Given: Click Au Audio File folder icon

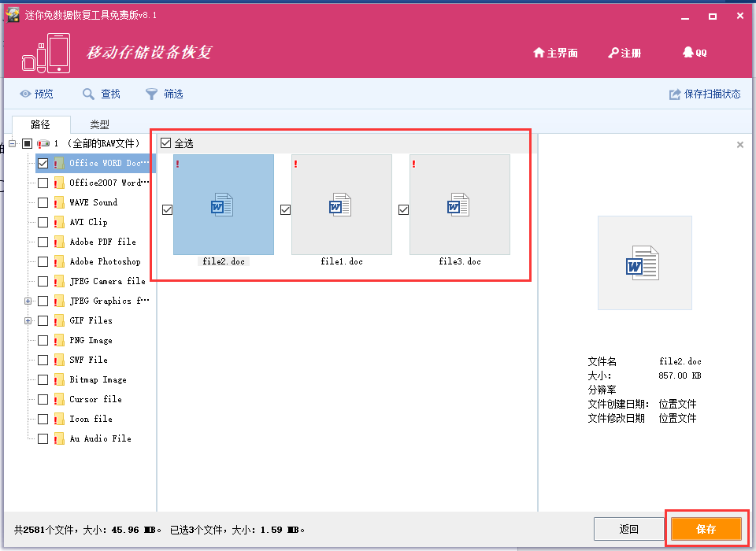Looking at the screenshot, I should pyautogui.click(x=59, y=438).
